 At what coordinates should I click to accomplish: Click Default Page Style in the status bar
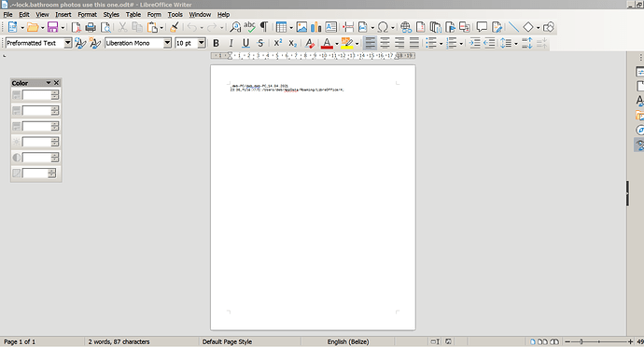(227, 341)
